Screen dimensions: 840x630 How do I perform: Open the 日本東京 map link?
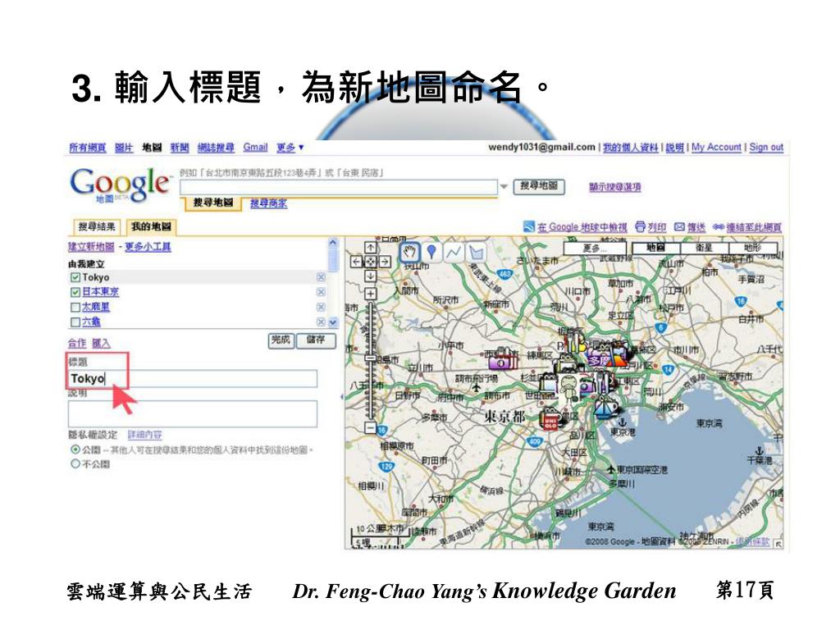pyautogui.click(x=101, y=292)
